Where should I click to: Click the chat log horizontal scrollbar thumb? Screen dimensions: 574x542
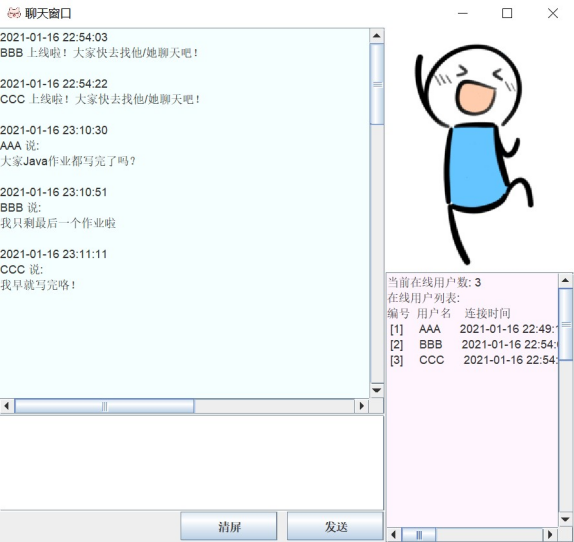click(104, 406)
